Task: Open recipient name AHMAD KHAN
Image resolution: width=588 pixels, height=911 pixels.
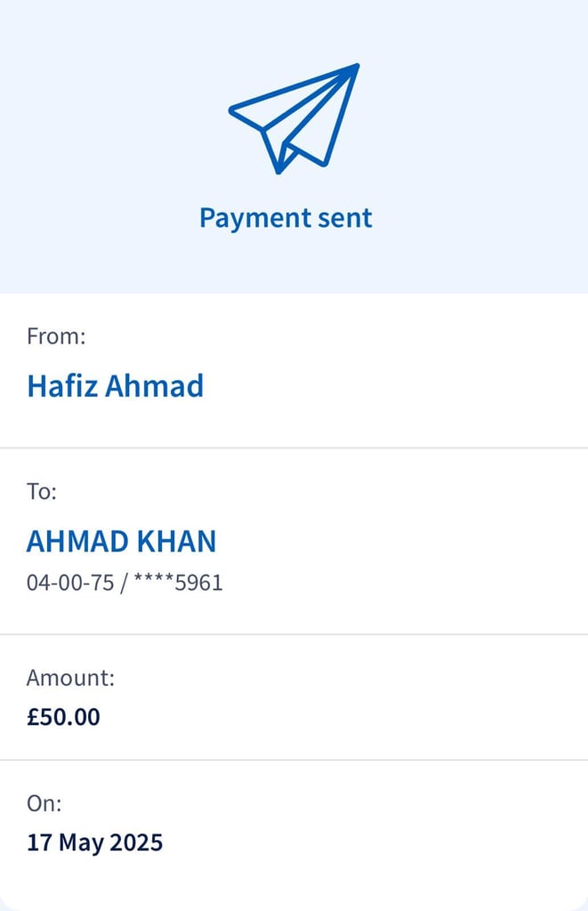Action: (x=122, y=542)
